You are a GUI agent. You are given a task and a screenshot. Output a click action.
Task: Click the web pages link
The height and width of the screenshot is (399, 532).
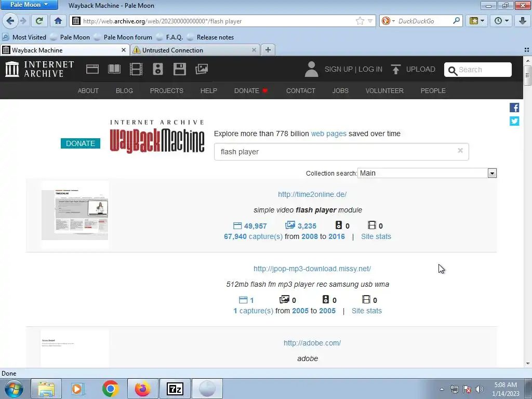pos(329,134)
